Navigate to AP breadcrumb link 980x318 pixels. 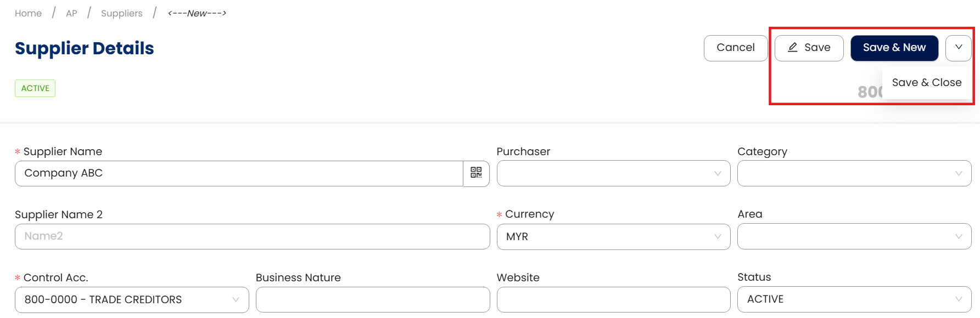pos(71,13)
